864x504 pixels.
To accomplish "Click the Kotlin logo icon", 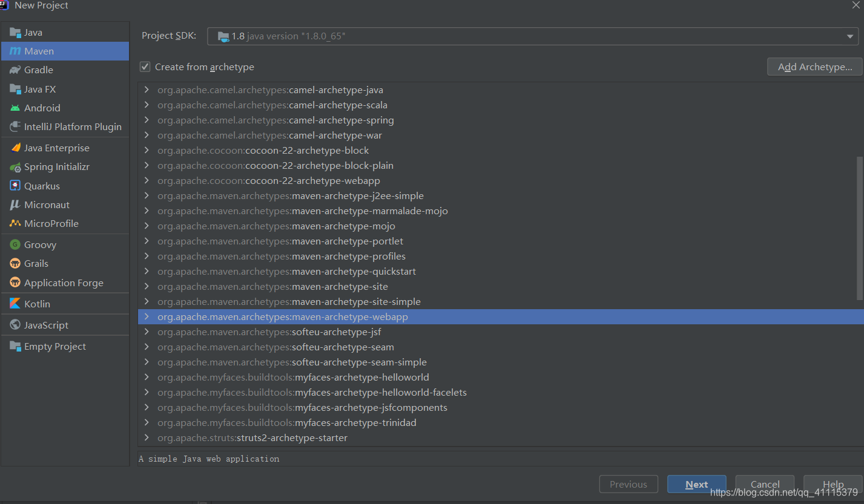I will pyautogui.click(x=15, y=304).
